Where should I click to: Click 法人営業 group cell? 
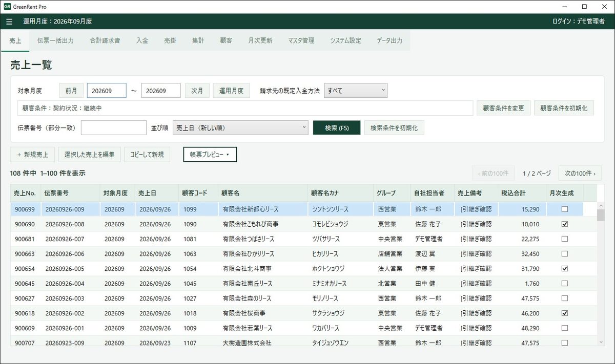pos(392,268)
